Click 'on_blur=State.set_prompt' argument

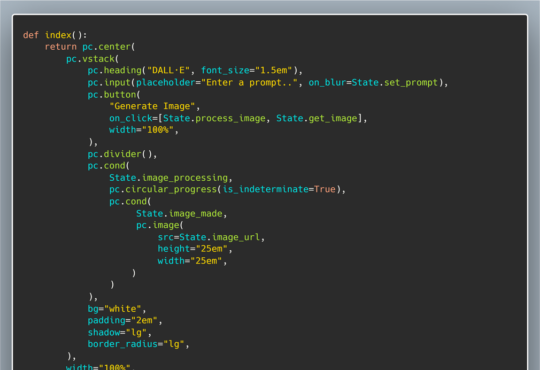click(373, 83)
